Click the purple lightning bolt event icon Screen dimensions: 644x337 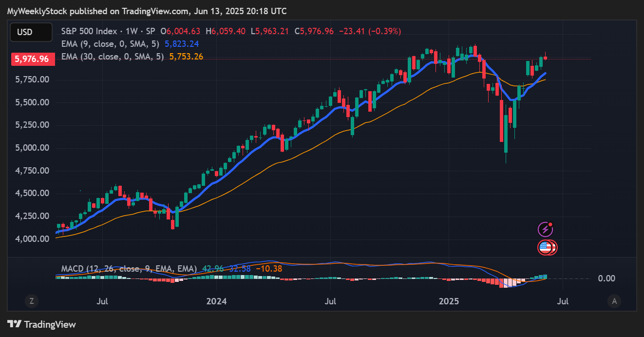click(x=545, y=229)
